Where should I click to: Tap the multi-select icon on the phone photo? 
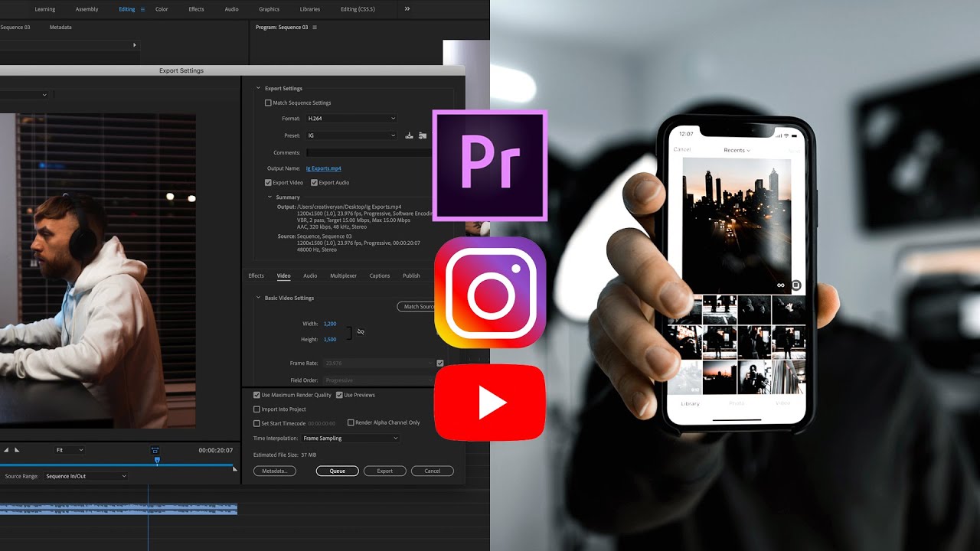pos(795,285)
